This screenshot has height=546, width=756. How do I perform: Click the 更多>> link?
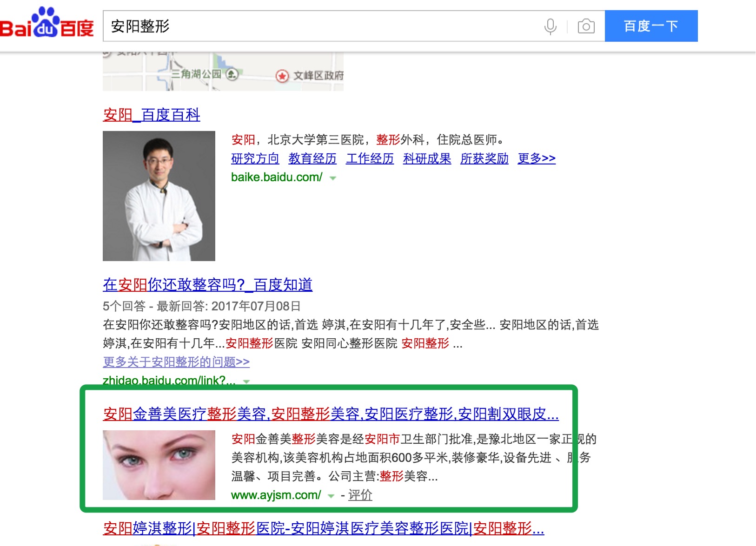click(x=537, y=158)
